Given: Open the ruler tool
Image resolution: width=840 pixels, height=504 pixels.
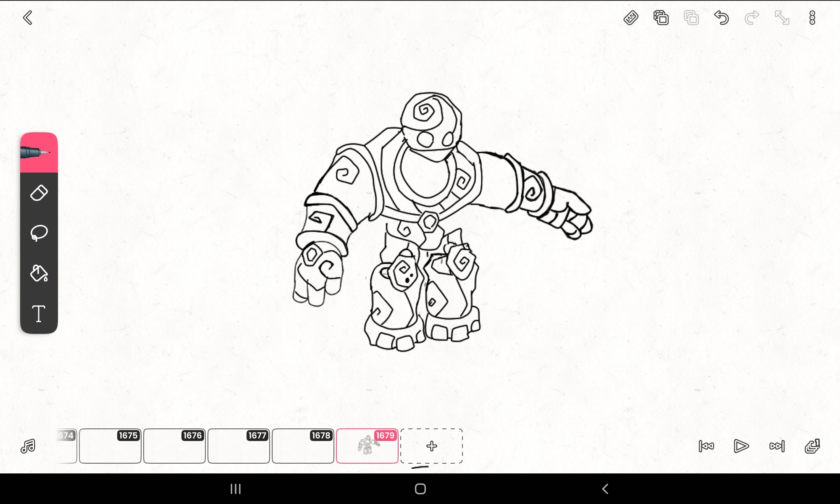Looking at the screenshot, I should 631,18.
